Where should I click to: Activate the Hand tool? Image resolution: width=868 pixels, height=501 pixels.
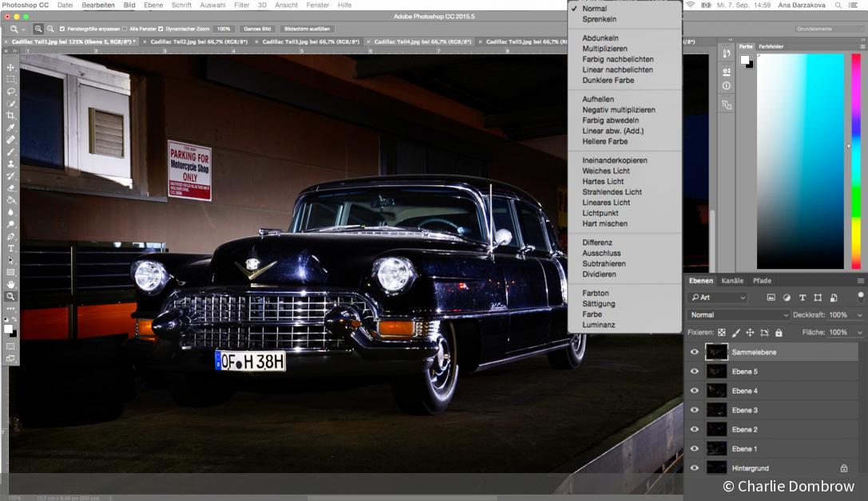(x=10, y=284)
